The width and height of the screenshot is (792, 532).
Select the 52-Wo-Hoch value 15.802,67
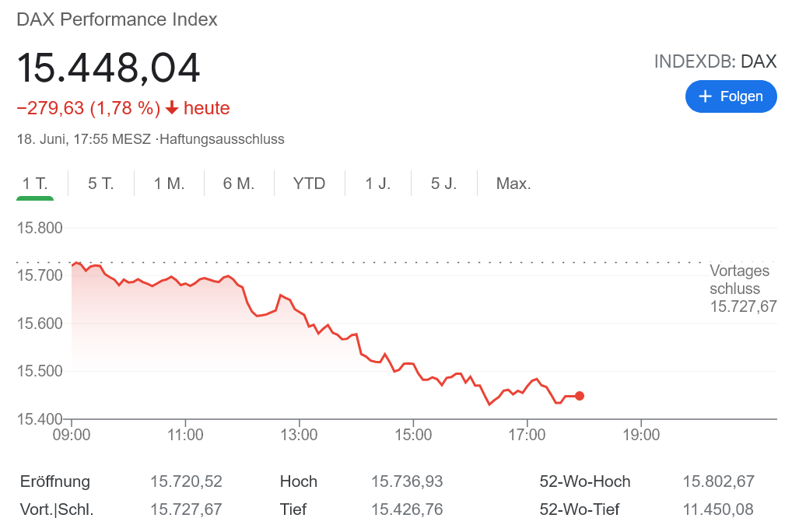717,481
